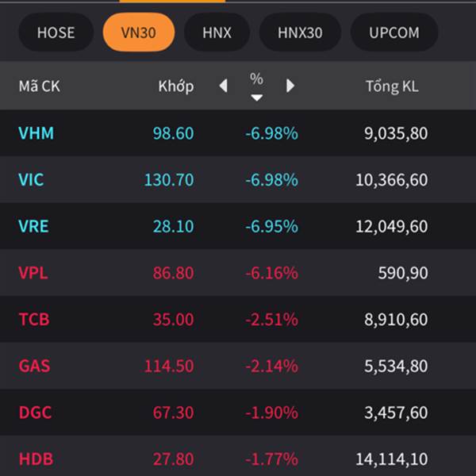Select the VN30 tab
476x476 pixels.
point(139,33)
